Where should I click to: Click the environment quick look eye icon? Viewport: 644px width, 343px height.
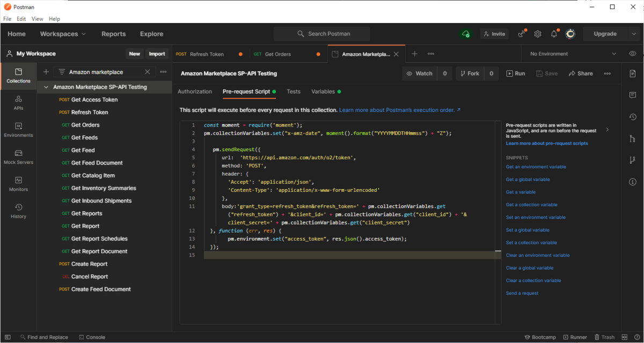click(x=633, y=54)
